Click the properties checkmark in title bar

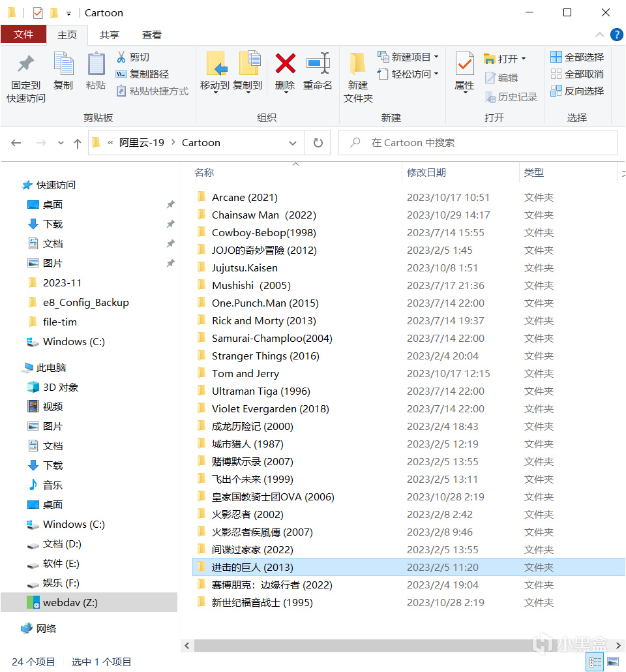click(38, 13)
